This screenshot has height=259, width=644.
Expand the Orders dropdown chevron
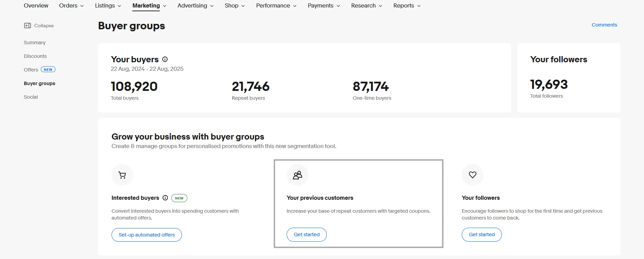click(x=82, y=6)
